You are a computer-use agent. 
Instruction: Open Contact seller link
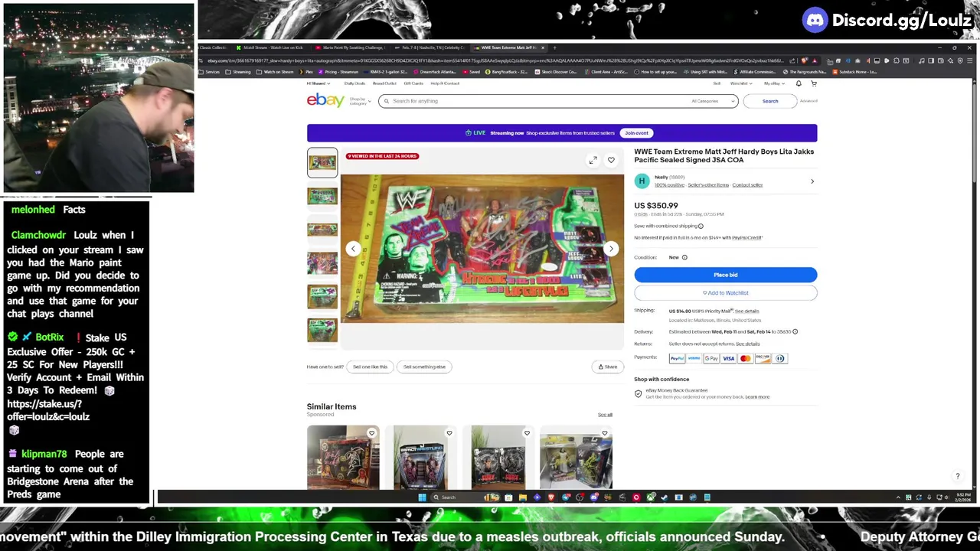[747, 185]
